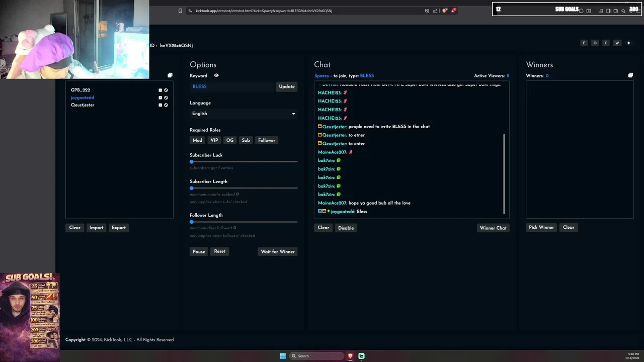Ban jaygoatedd via the block icon
The image size is (644, 362).
166,98
